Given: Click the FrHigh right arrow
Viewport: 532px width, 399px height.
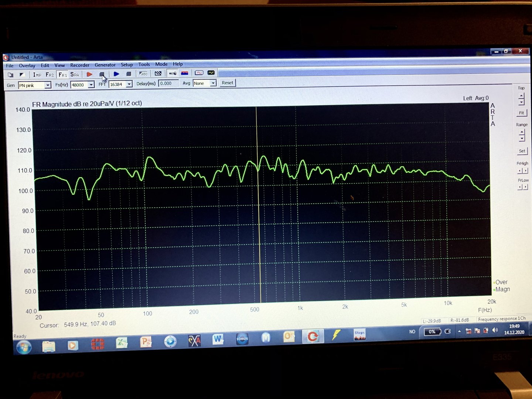Looking at the screenshot, I should tap(526, 171).
